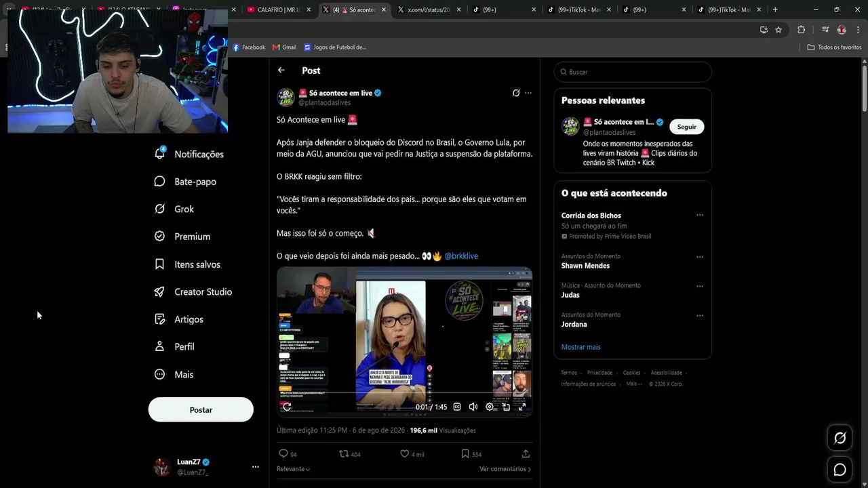
Task: Open the Chrome profile avatar
Action: (x=842, y=30)
